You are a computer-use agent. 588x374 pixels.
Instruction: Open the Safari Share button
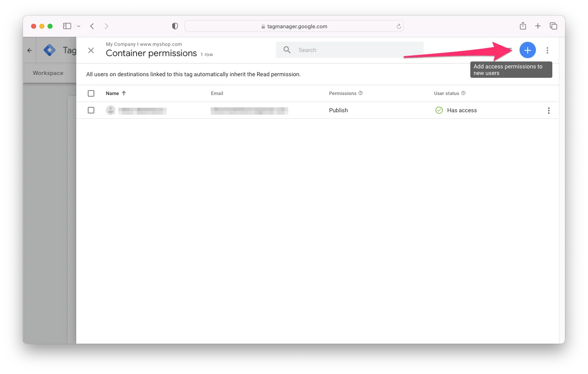[x=523, y=26]
